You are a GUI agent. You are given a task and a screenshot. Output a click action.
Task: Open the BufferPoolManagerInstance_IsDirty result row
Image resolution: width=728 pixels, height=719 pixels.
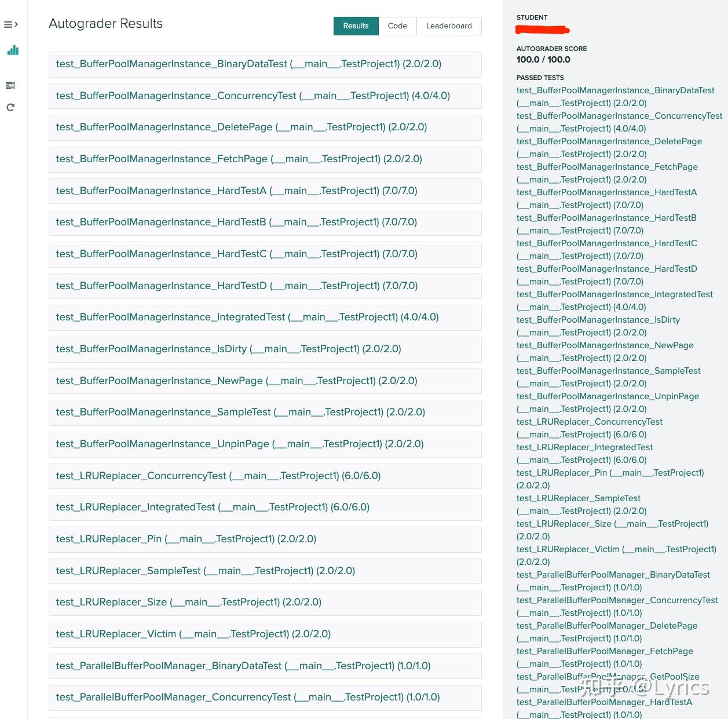pyautogui.click(x=265, y=349)
